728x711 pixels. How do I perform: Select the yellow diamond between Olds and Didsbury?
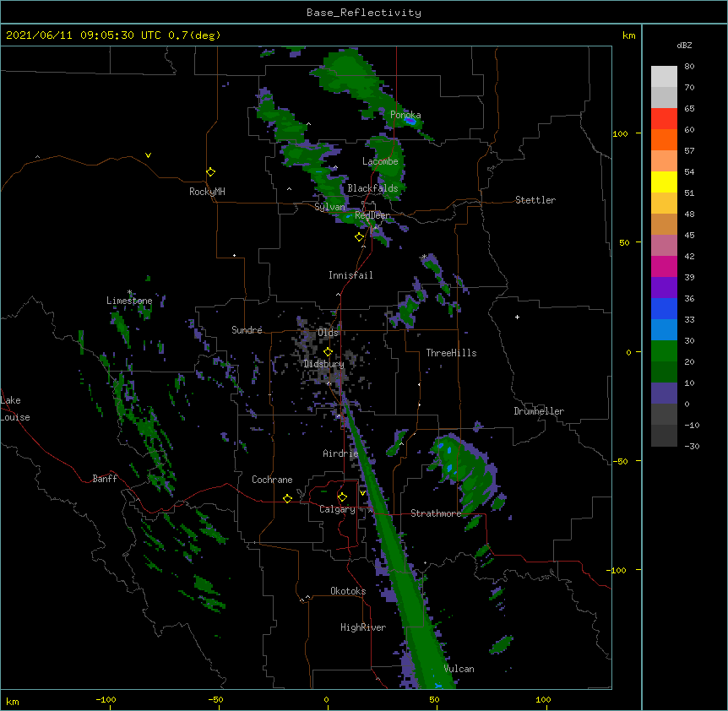(328, 351)
